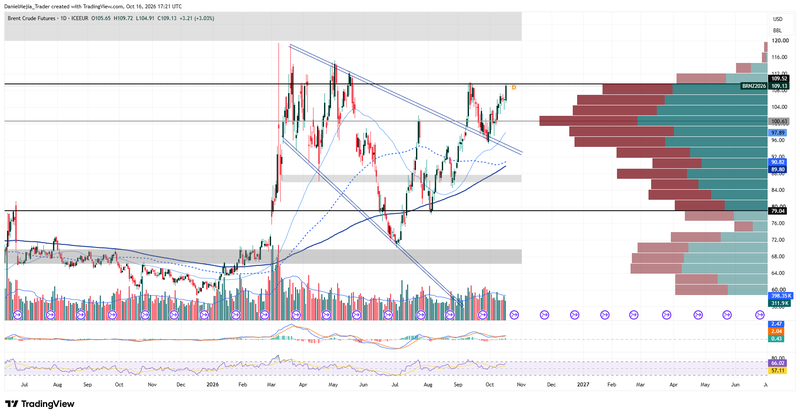Select the 109.52 price line label
The height and width of the screenshot is (417, 800).
[x=778, y=79]
